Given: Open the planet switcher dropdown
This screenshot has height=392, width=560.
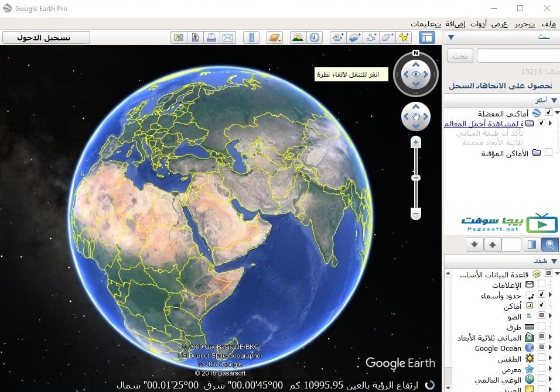Looking at the screenshot, I should click(x=275, y=37).
